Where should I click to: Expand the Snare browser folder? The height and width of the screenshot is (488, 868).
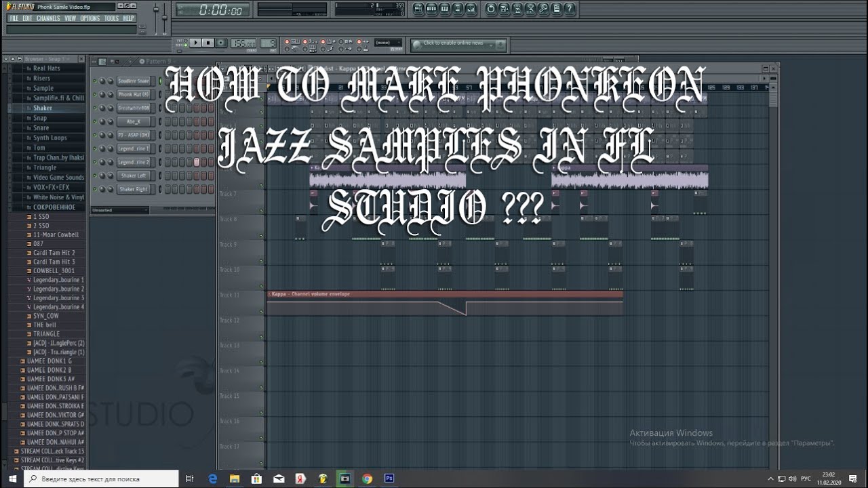(41, 128)
